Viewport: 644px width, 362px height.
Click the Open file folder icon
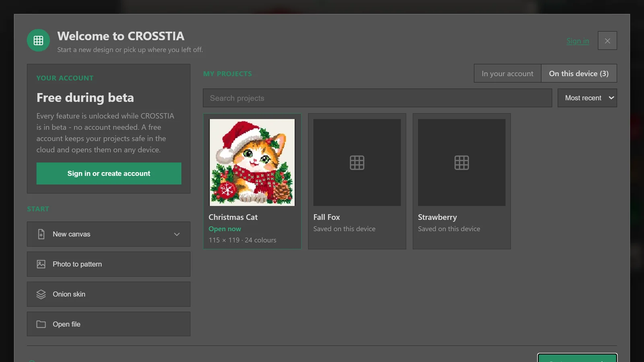[x=41, y=324]
